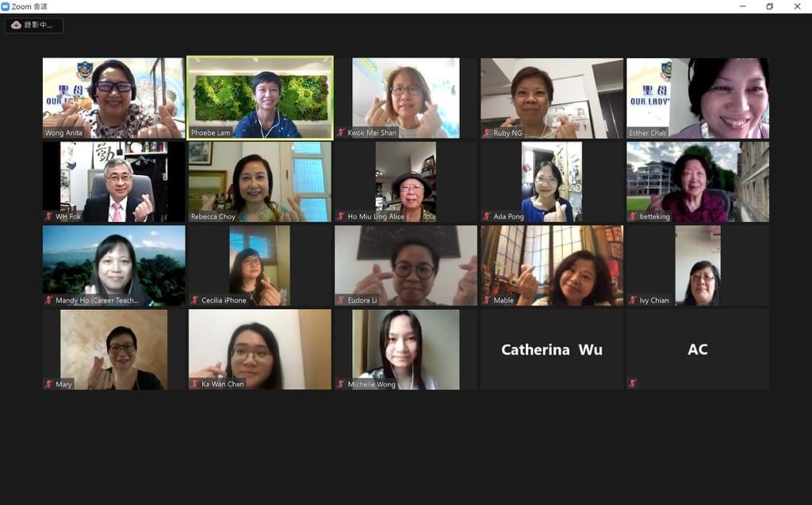Viewport: 812px width, 505px height.
Task: Click the Zoom app logo in title bar
Action: (x=6, y=6)
